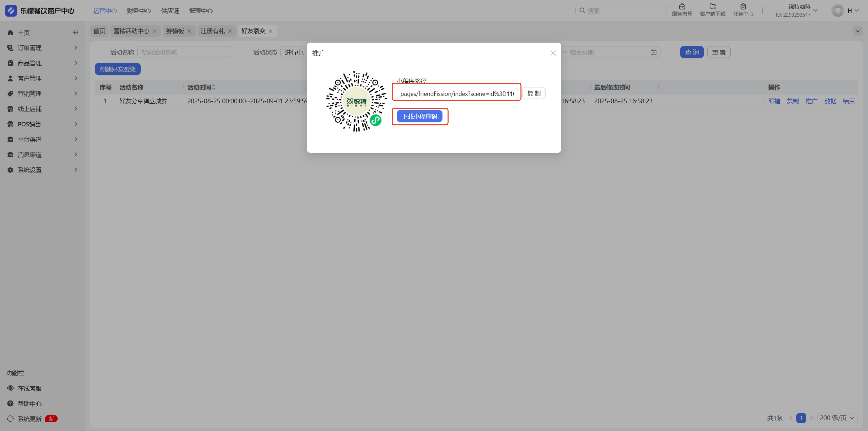Open the 运营中心 top menu

click(105, 11)
